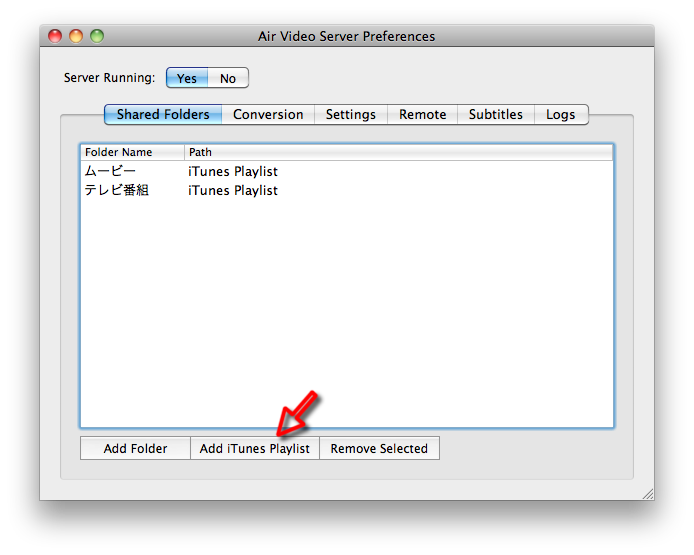This screenshot has width=694, height=555.
Task: View the Logs tab
Action: [561, 115]
